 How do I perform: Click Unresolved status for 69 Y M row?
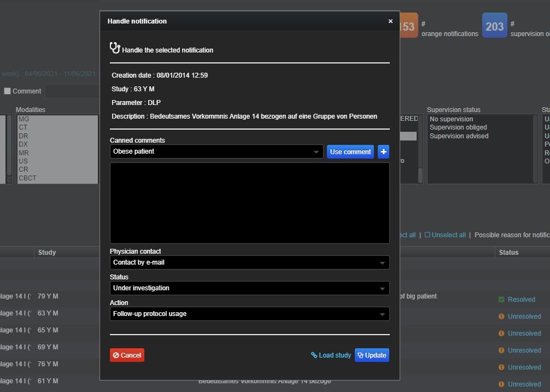[x=524, y=350]
